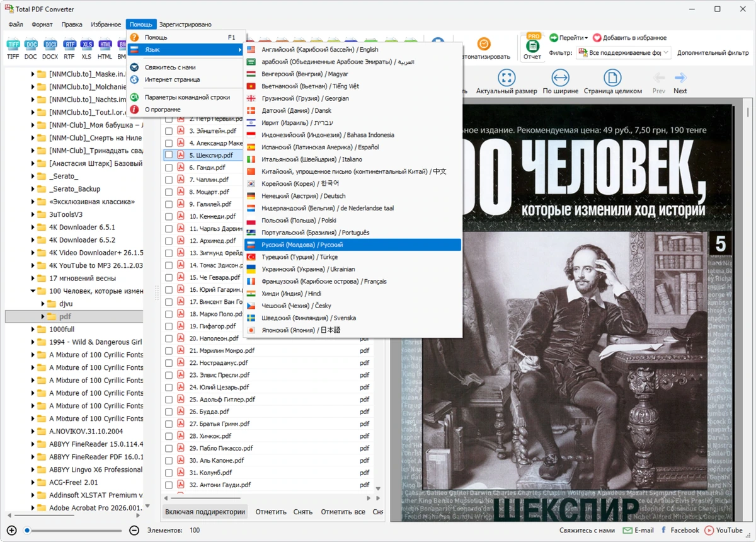
Task: Expand the 1000full folder
Action: pos(33,329)
